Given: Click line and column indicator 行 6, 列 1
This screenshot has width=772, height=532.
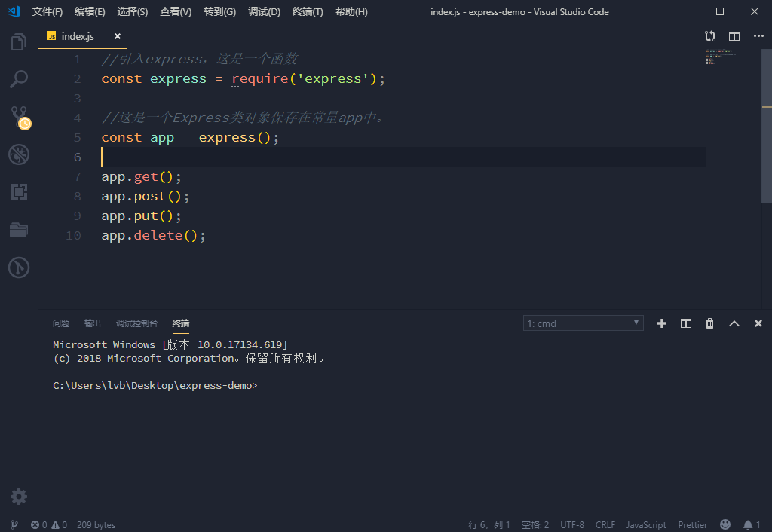Looking at the screenshot, I should tap(489, 525).
